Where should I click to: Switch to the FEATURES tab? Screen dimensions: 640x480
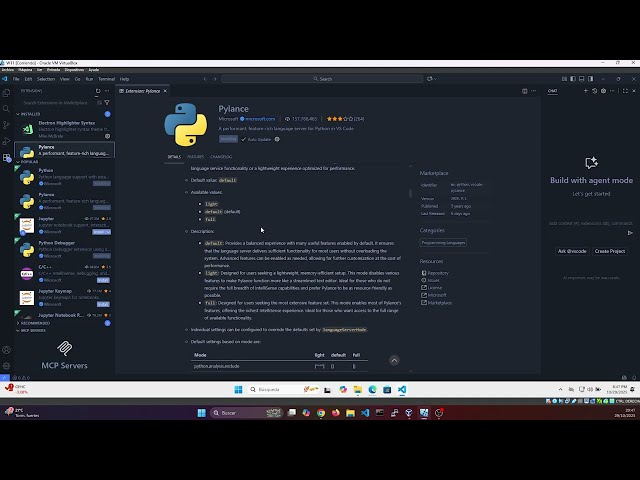point(196,157)
